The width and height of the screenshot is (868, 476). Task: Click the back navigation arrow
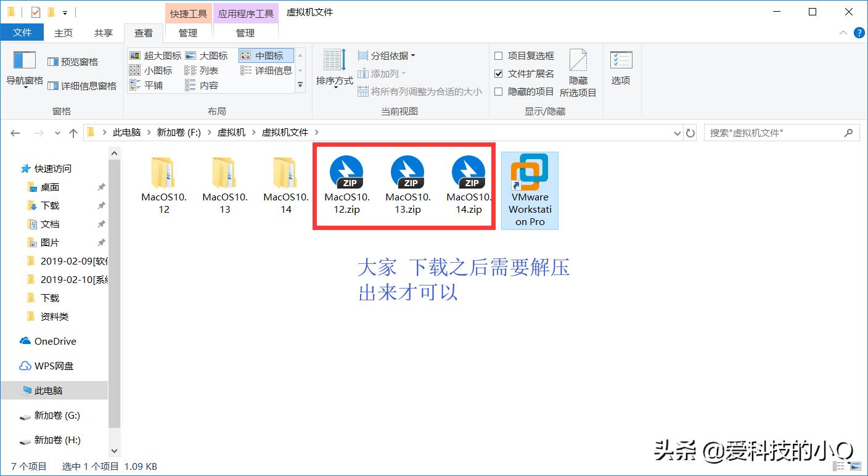pyautogui.click(x=15, y=133)
